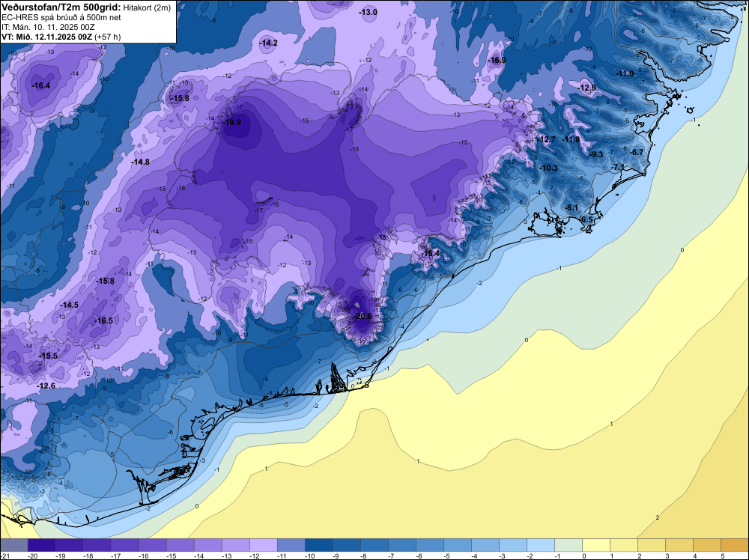The width and height of the screenshot is (749, 560).
Task: Click the -6.7 temperature label
Action: (x=636, y=152)
